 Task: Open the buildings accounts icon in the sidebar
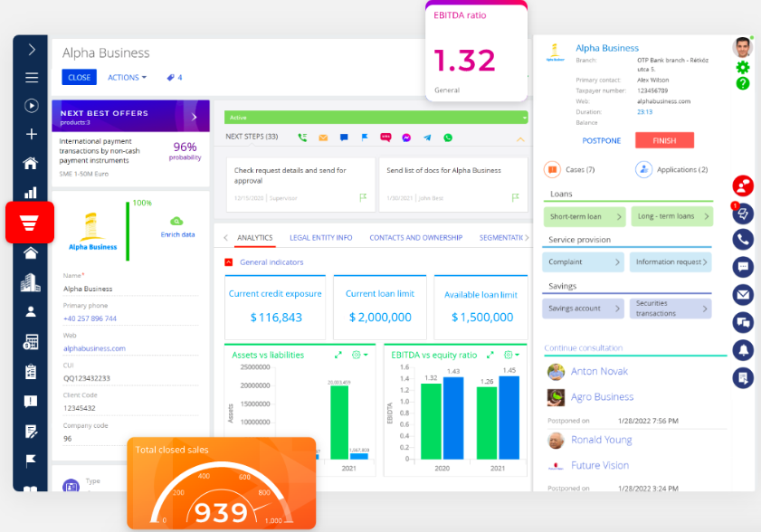tap(31, 282)
